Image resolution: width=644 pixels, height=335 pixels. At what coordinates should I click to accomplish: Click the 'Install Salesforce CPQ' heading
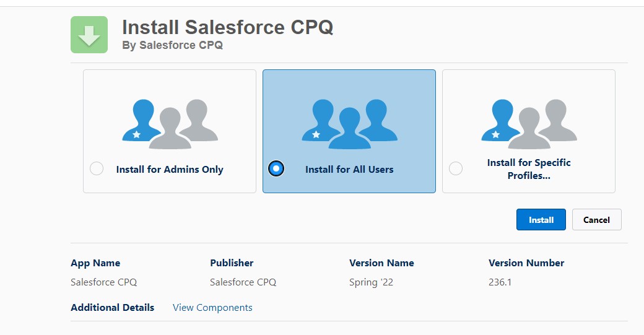tap(227, 27)
